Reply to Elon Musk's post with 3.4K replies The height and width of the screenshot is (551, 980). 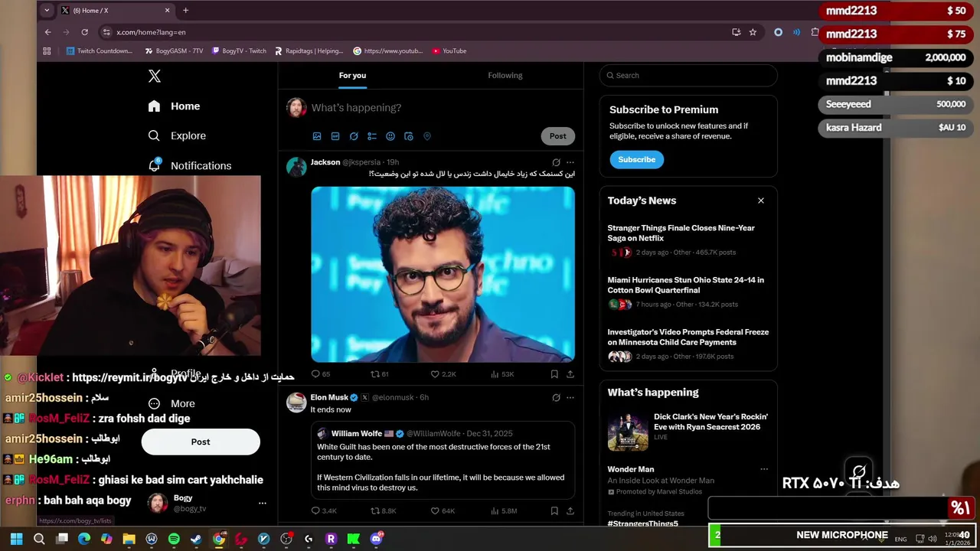[x=324, y=510]
